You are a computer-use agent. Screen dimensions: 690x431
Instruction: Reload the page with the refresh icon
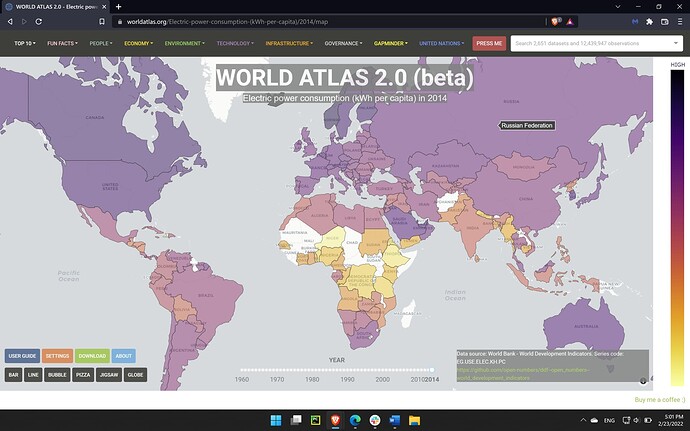click(39, 22)
